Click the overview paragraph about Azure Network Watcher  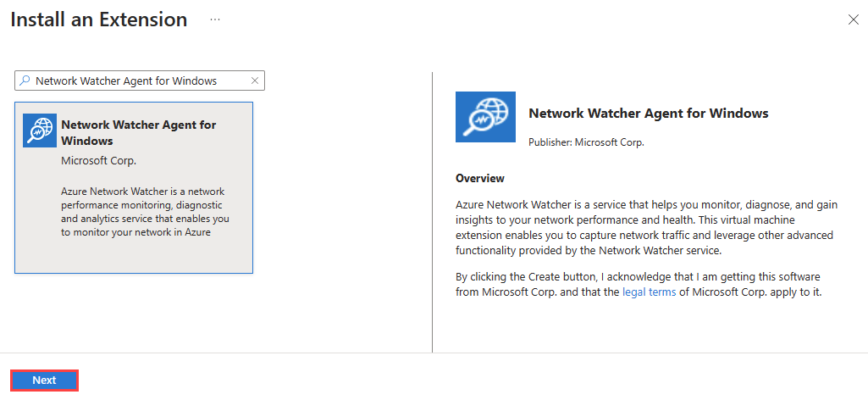[647, 228]
